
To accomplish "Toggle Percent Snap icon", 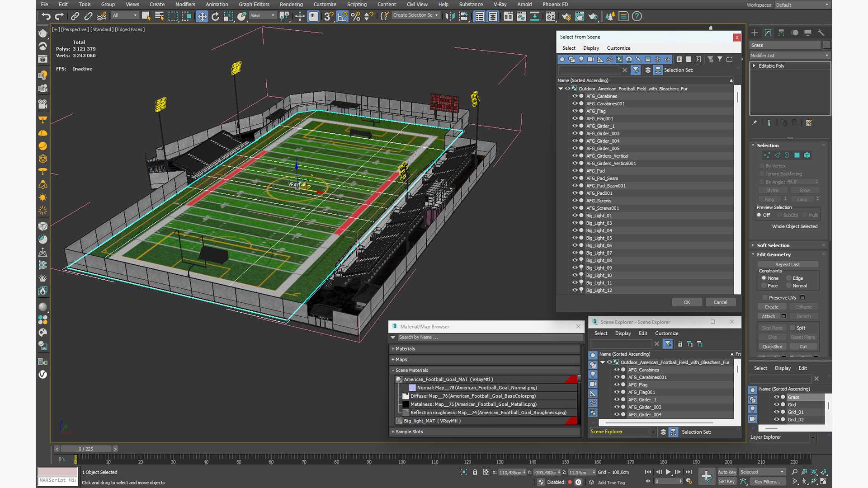I will [x=356, y=17].
